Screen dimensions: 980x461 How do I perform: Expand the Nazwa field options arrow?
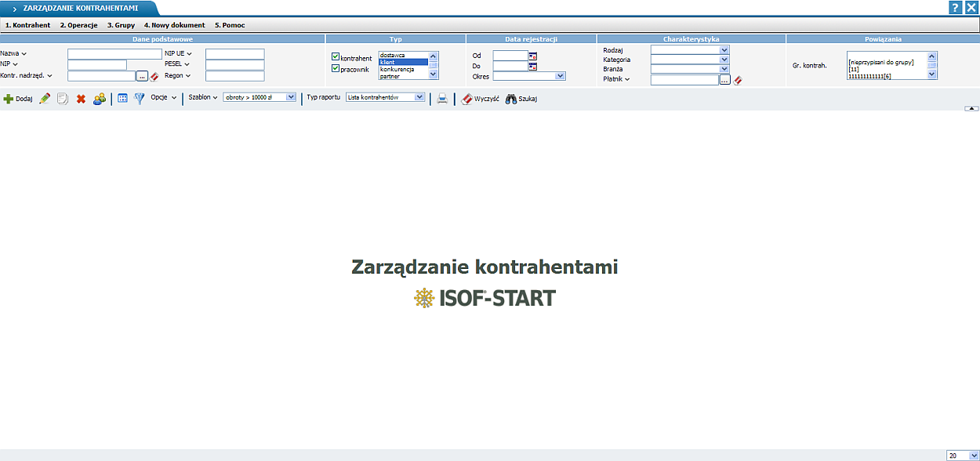point(24,53)
